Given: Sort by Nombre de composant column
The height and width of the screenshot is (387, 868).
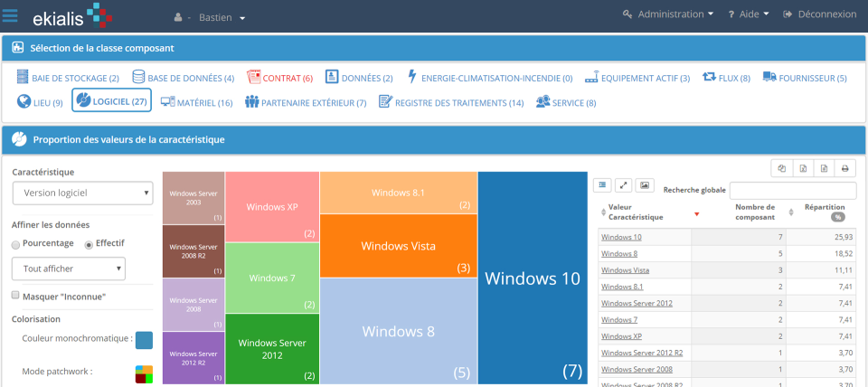Looking at the screenshot, I should coord(754,212).
